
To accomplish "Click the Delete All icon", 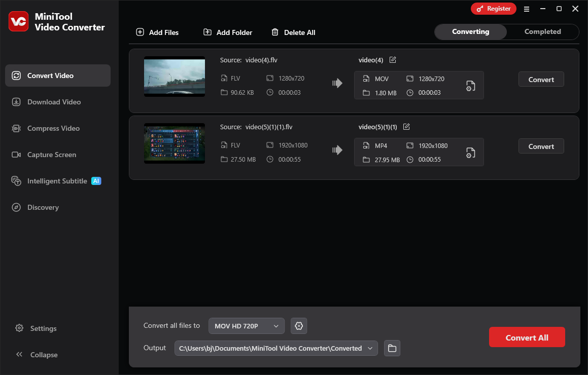I will point(274,32).
